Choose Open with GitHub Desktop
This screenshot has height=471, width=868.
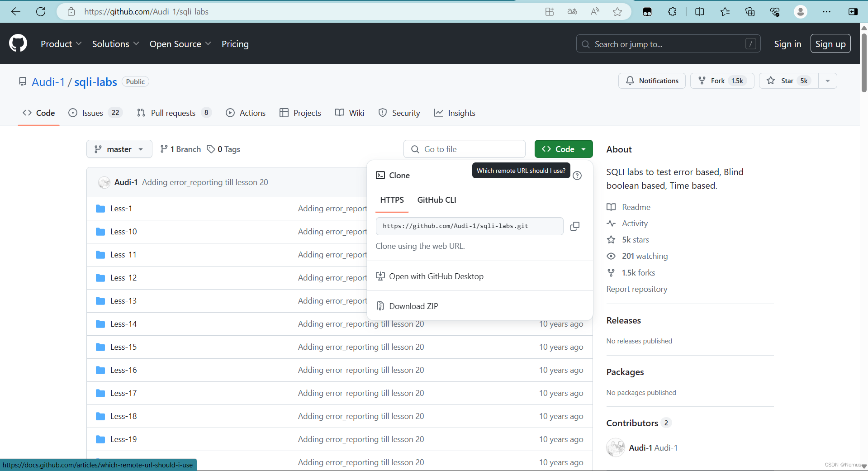pos(479,276)
